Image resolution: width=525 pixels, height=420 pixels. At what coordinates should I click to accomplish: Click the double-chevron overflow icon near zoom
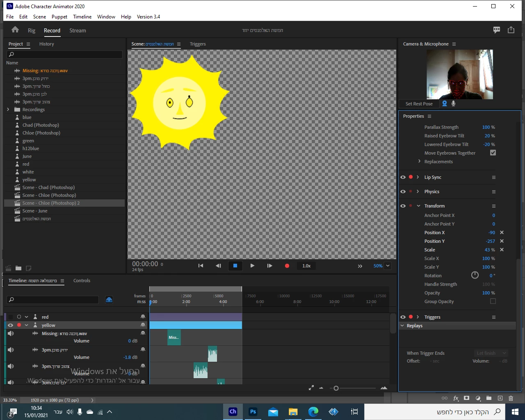(x=360, y=266)
